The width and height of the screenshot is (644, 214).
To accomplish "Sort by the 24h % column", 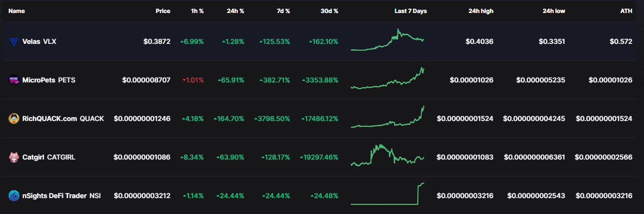I will click(235, 11).
